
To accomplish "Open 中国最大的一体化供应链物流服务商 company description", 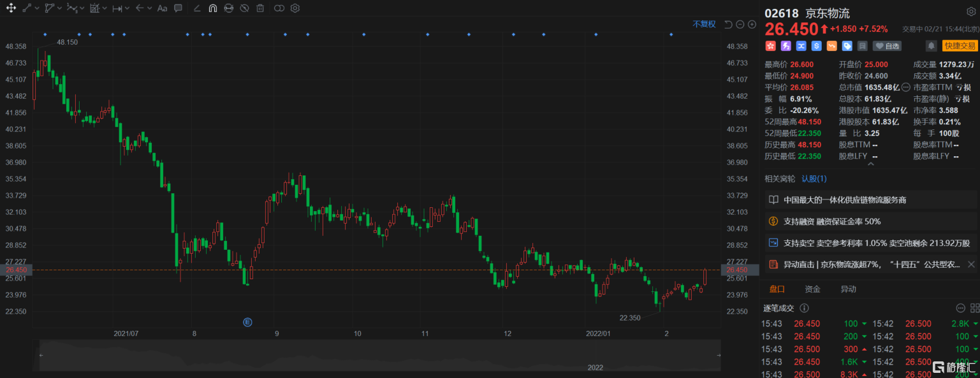I will [870, 200].
